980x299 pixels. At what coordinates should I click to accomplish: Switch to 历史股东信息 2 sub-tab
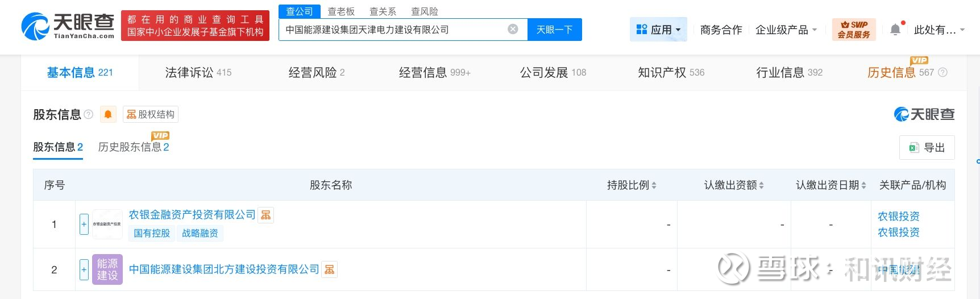(x=134, y=147)
